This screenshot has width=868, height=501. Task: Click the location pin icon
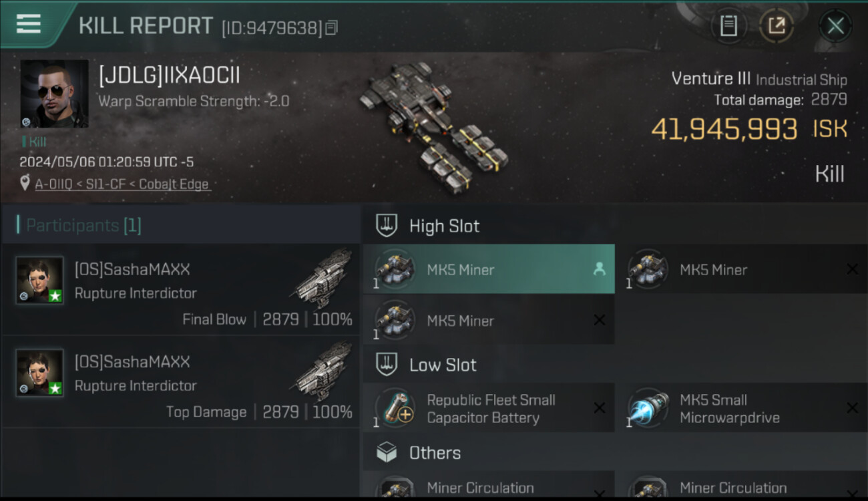coord(25,184)
